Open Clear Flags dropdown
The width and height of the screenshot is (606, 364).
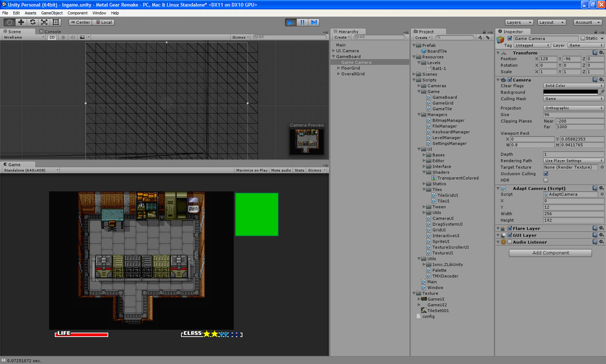tap(574, 86)
